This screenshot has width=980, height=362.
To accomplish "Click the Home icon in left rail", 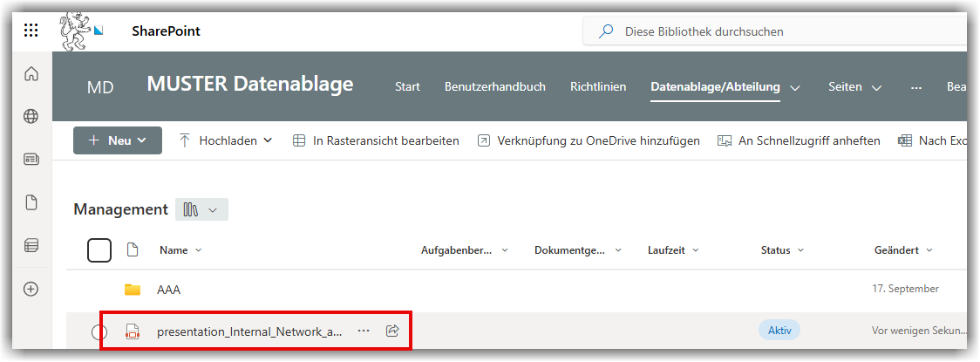I will [31, 74].
